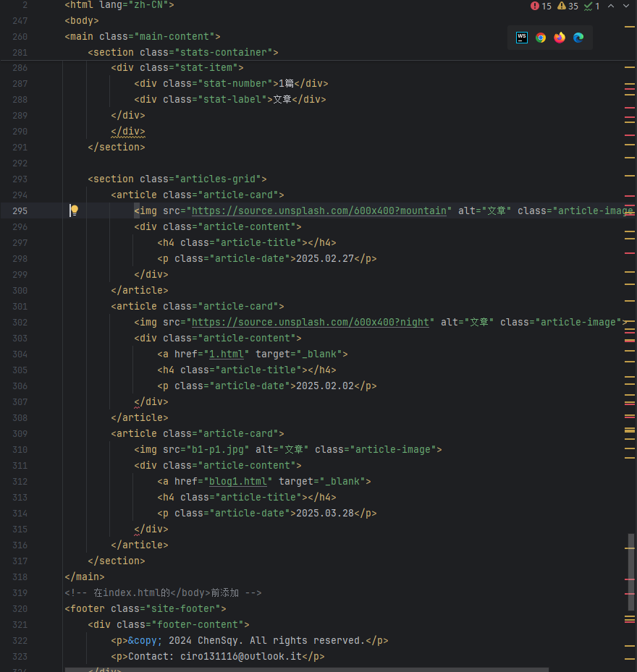Click the unsplash night image URL
The height and width of the screenshot is (672, 637).
310,322
